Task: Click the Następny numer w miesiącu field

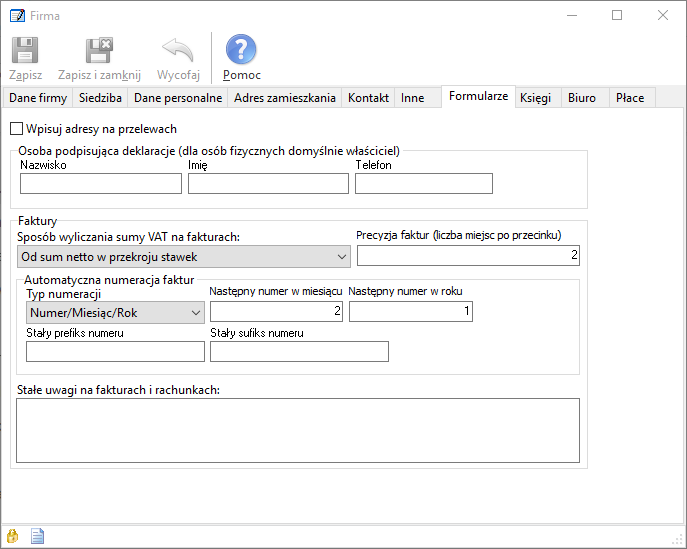Action: 276,313
